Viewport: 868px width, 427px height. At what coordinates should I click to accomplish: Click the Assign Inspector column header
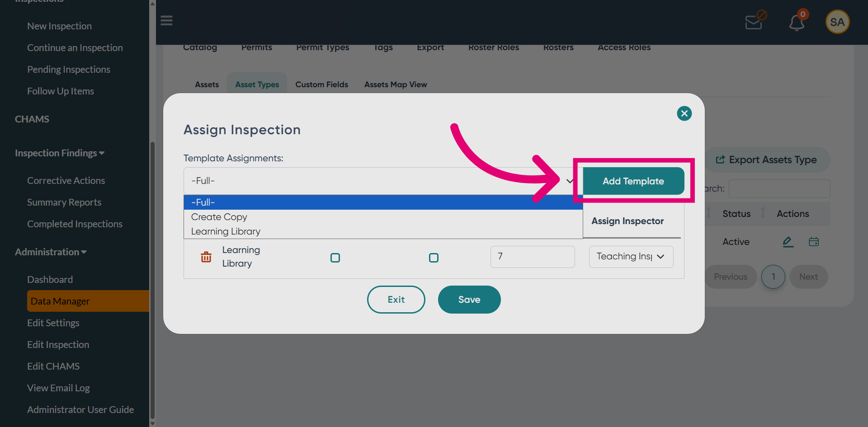627,221
